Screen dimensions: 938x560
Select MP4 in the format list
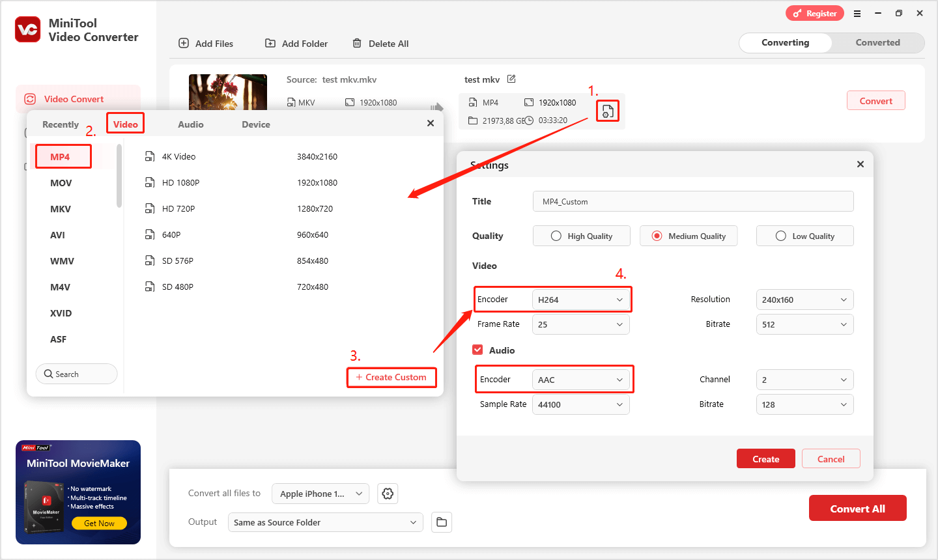point(60,157)
